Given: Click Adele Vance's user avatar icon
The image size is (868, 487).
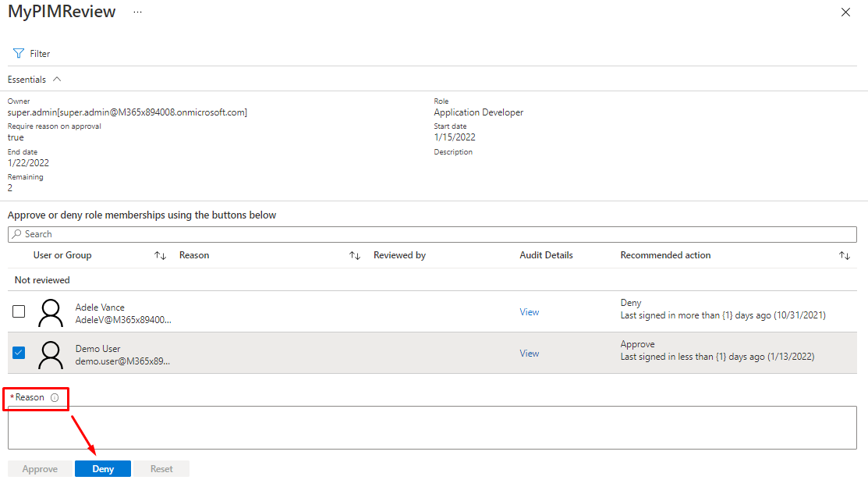Looking at the screenshot, I should (51, 312).
